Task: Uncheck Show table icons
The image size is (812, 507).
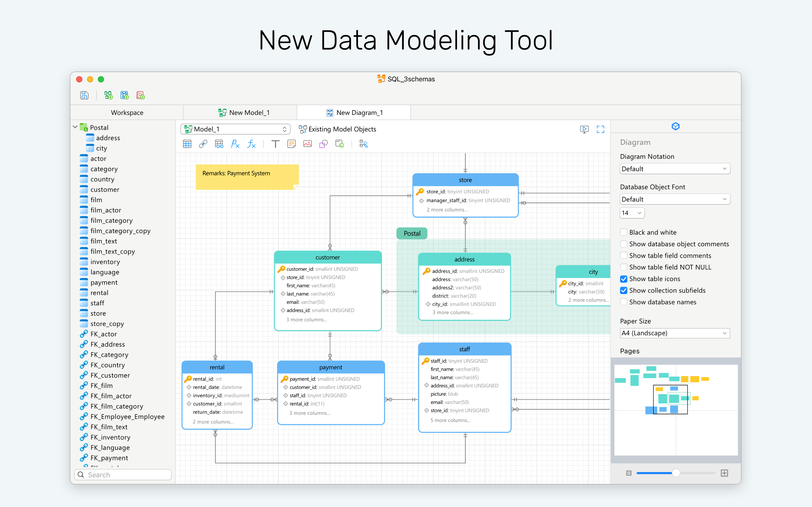Action: pos(624,279)
